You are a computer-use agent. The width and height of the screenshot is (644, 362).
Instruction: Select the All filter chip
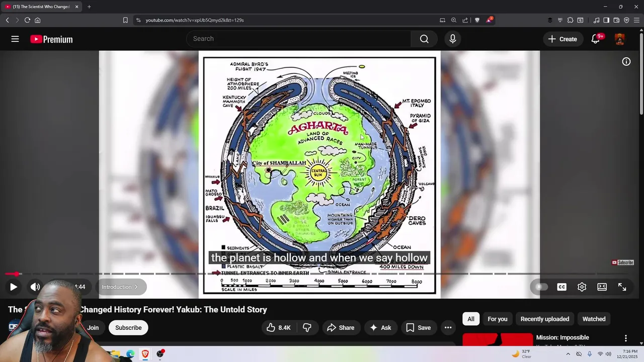[x=471, y=319]
